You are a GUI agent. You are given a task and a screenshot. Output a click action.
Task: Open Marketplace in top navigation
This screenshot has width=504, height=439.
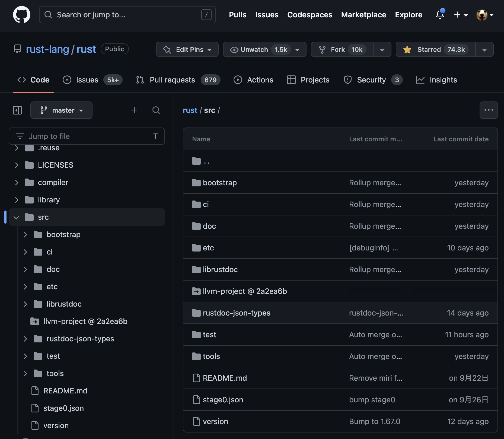tap(363, 15)
